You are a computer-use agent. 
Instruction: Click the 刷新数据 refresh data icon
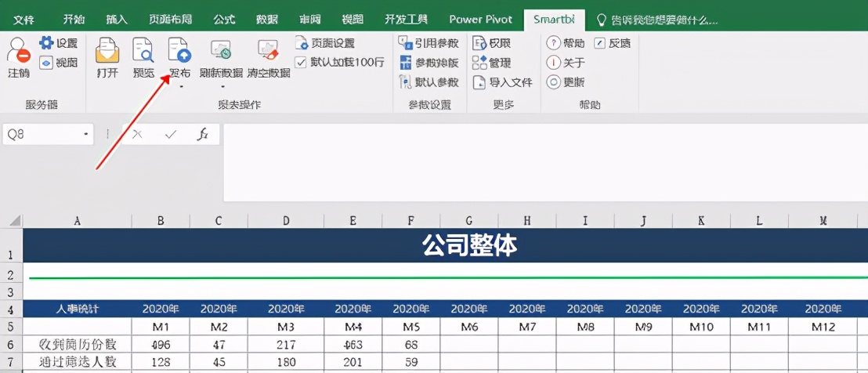coord(221,50)
